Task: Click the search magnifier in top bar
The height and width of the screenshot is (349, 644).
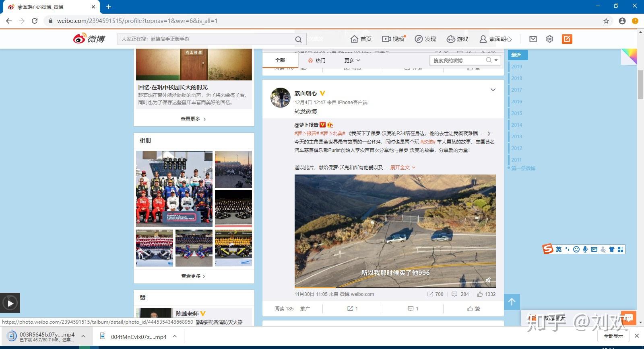Action: (298, 39)
